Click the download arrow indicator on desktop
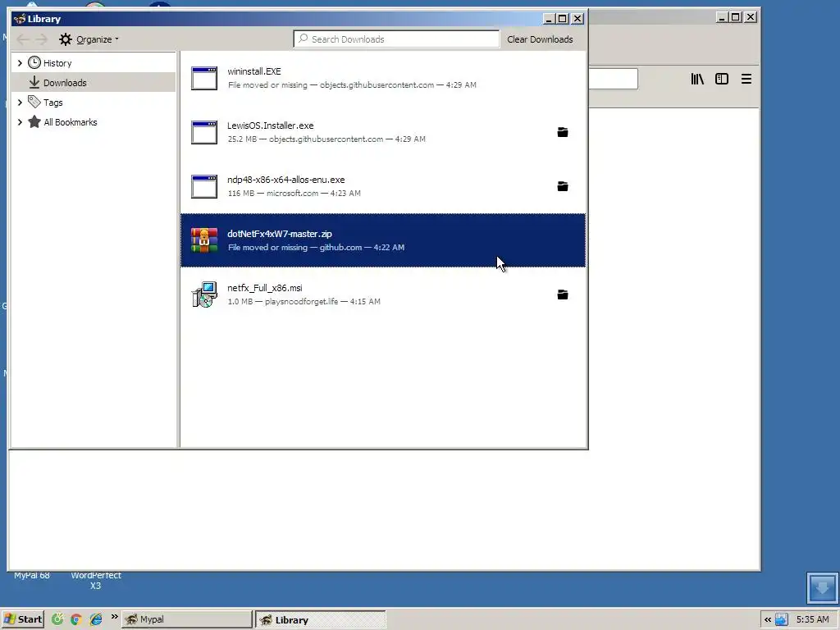 tap(822, 587)
